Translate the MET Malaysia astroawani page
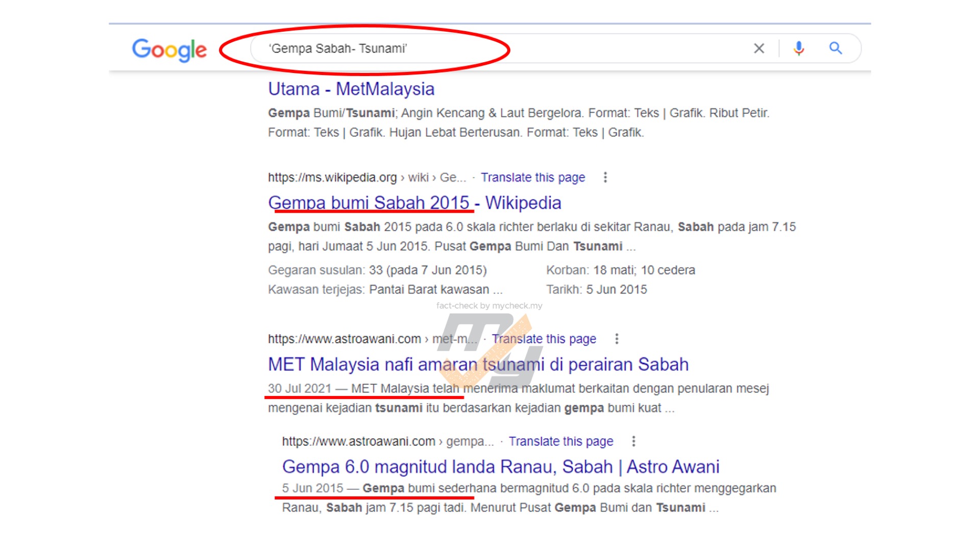 pyautogui.click(x=544, y=339)
